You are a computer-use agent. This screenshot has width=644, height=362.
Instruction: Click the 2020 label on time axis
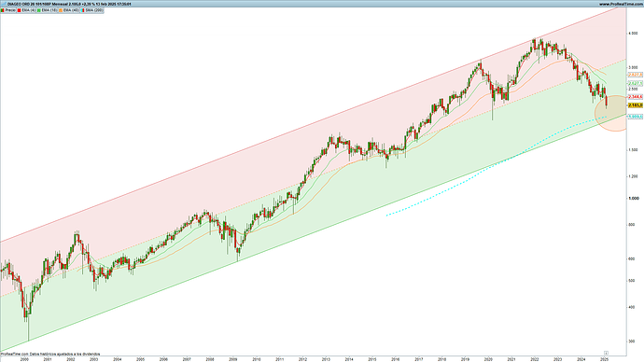(x=488, y=359)
